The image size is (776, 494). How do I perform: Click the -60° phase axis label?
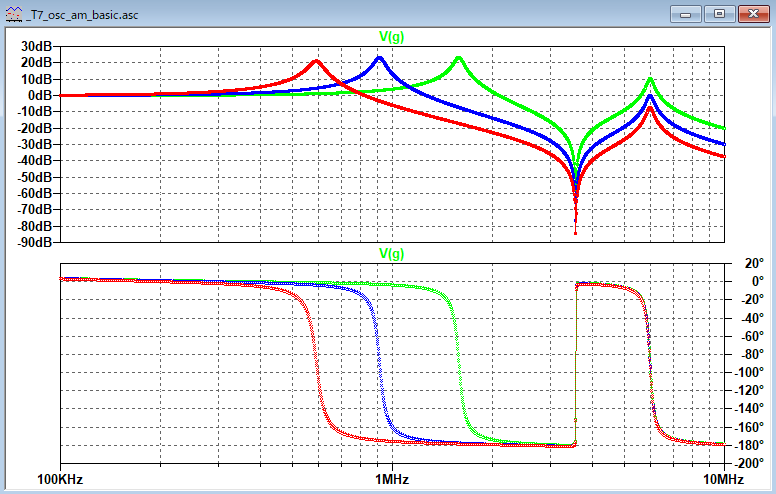[752, 337]
